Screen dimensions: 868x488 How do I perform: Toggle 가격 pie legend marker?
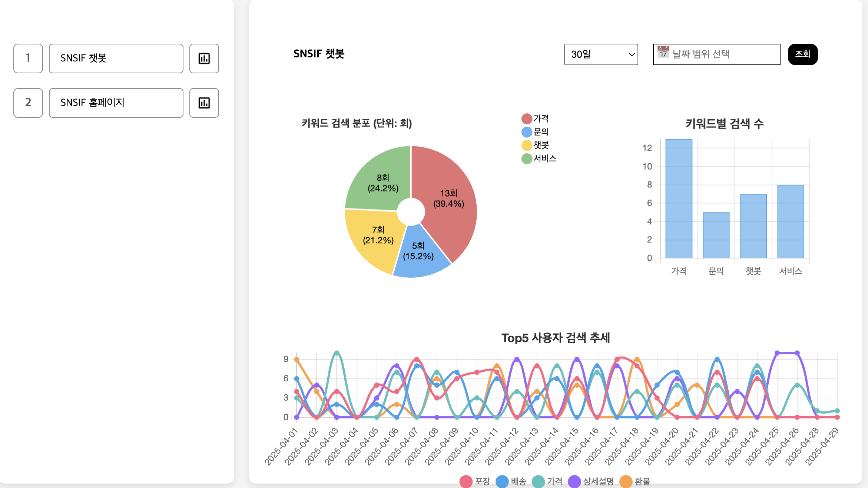tap(527, 118)
